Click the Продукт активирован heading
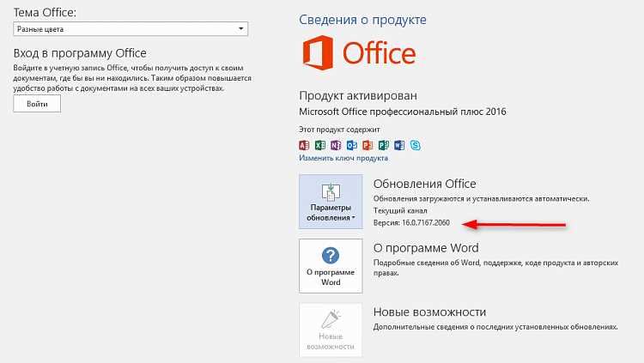The image size is (644, 363). (358, 95)
